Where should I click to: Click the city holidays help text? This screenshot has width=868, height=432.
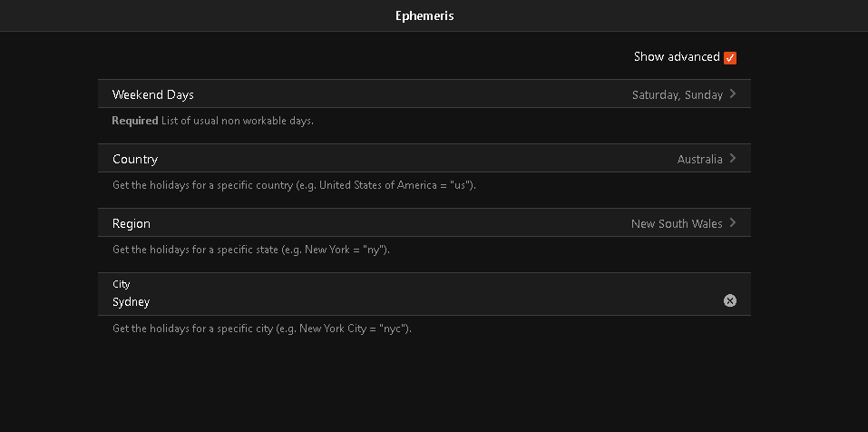[x=262, y=329]
